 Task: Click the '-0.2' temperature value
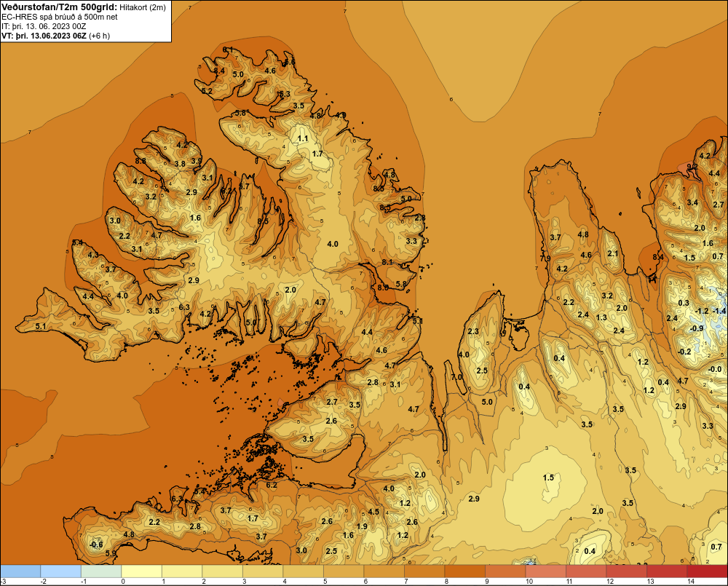tap(685, 352)
